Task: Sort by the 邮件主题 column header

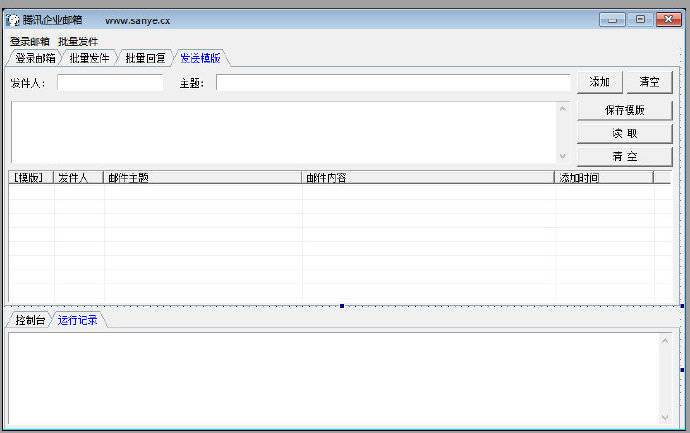Action: [200, 178]
